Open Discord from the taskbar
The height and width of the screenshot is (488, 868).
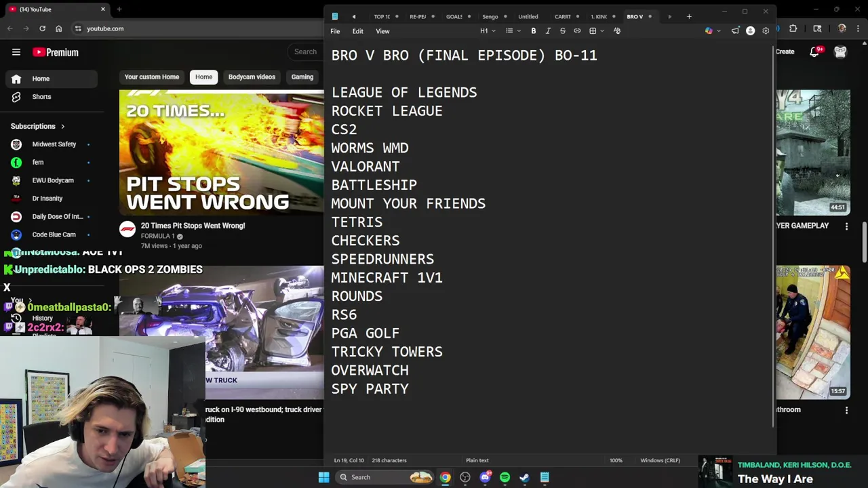(x=485, y=477)
